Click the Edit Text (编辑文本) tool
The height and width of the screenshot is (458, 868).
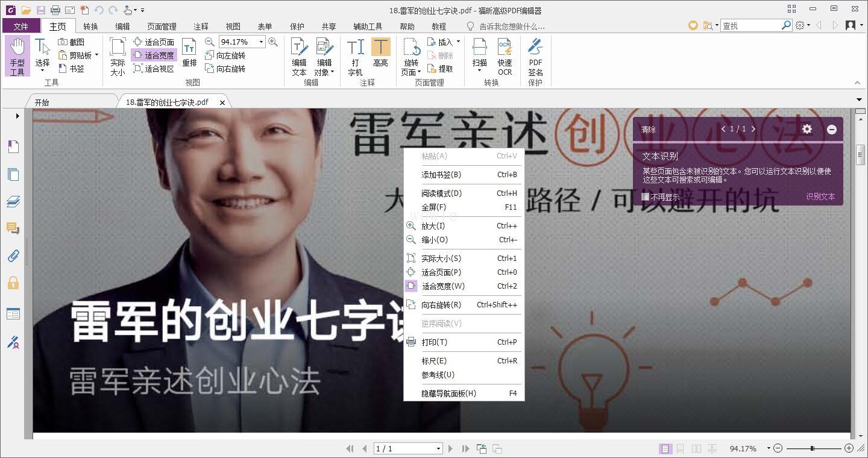pos(299,56)
